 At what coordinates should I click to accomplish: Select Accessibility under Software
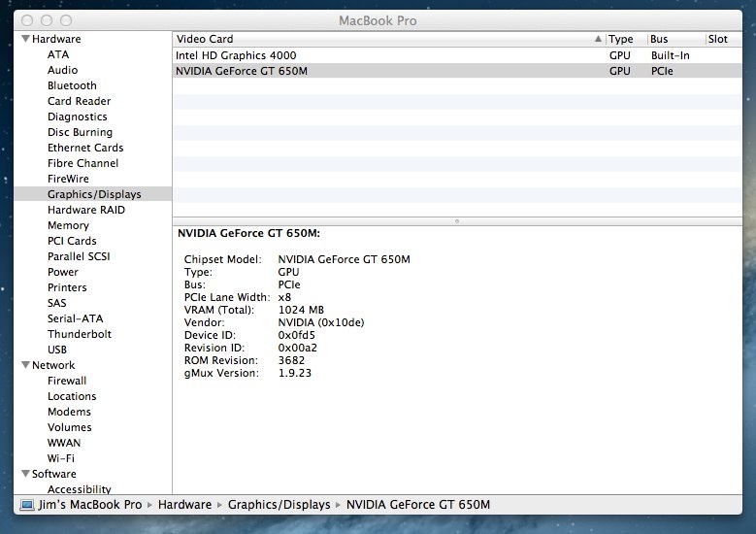click(79, 488)
